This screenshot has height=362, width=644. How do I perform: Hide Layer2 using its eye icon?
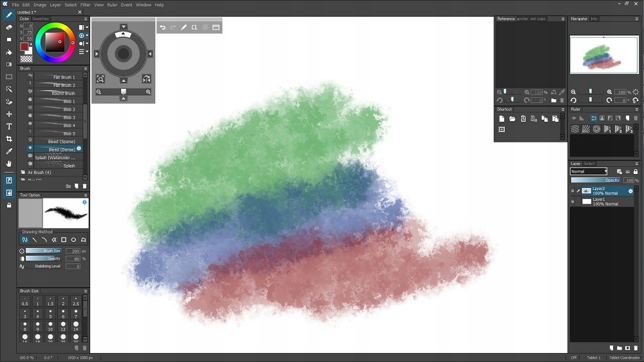point(573,191)
